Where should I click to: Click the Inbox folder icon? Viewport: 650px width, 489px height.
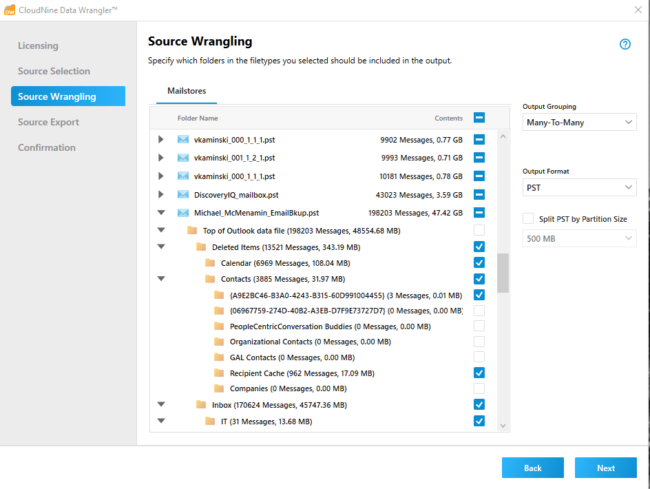pos(201,405)
